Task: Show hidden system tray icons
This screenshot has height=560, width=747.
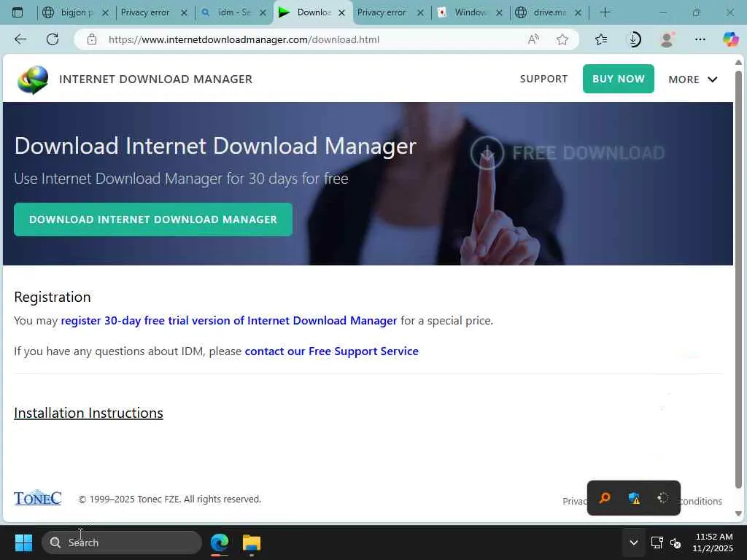Action: (x=634, y=542)
